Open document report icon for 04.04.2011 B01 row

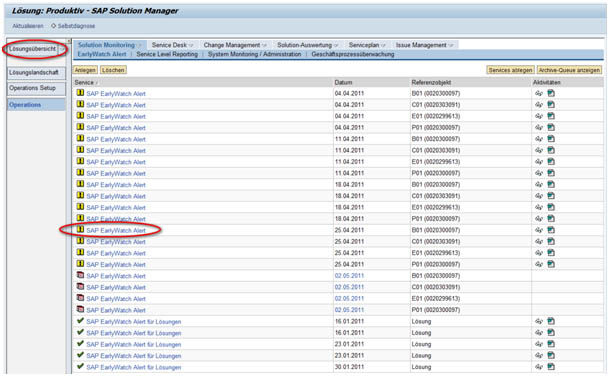551,93
